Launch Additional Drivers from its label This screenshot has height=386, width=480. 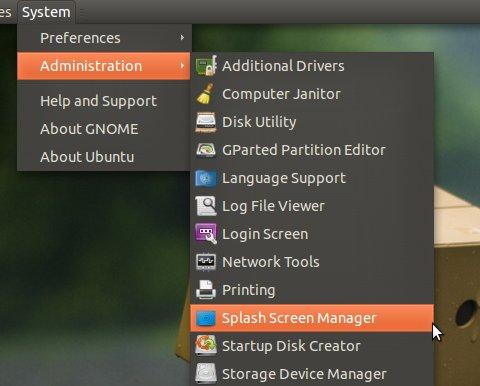coord(283,66)
